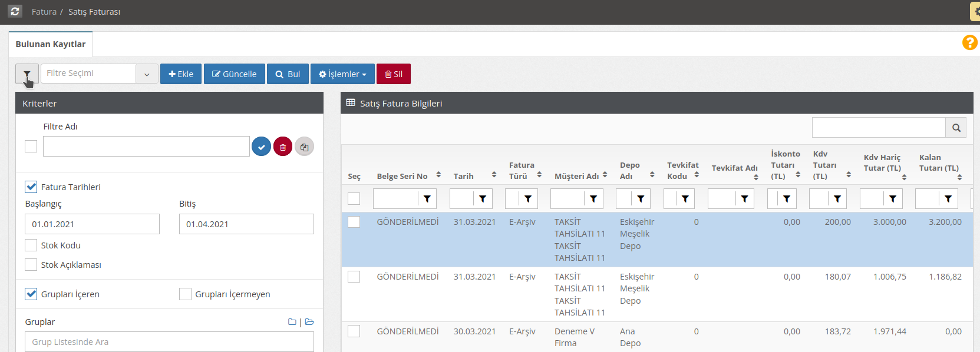Switch to Bulunan Kayıtlar tab
The height and width of the screenshot is (352, 980).
pyautogui.click(x=51, y=44)
